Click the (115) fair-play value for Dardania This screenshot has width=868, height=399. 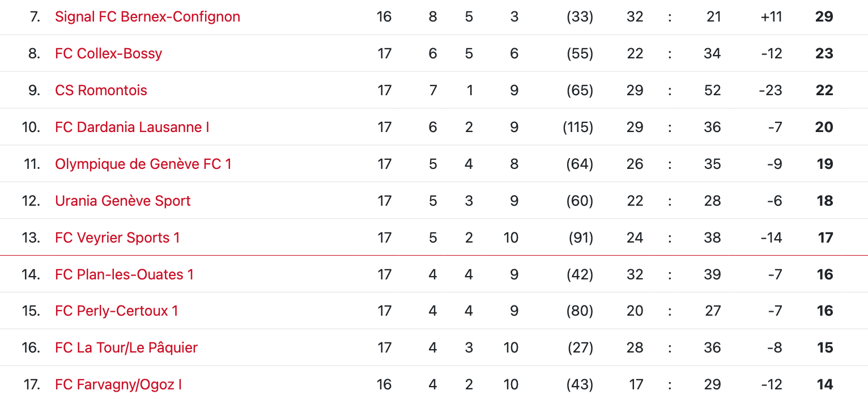[x=578, y=127]
